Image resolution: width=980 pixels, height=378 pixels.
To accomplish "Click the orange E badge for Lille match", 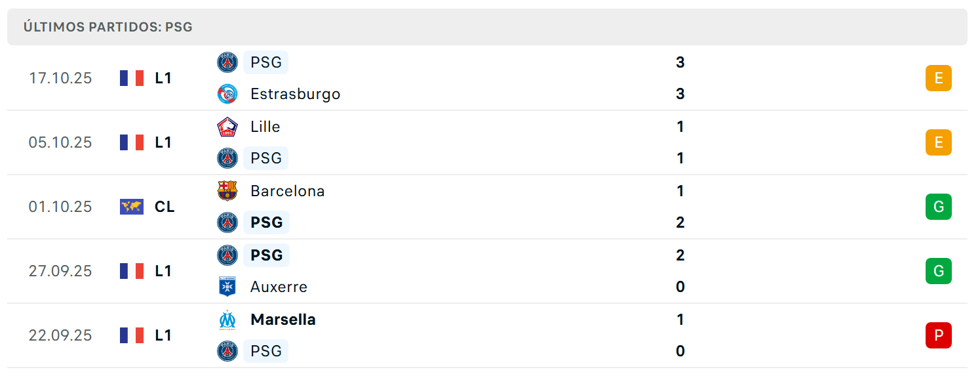I will pyautogui.click(x=939, y=142).
